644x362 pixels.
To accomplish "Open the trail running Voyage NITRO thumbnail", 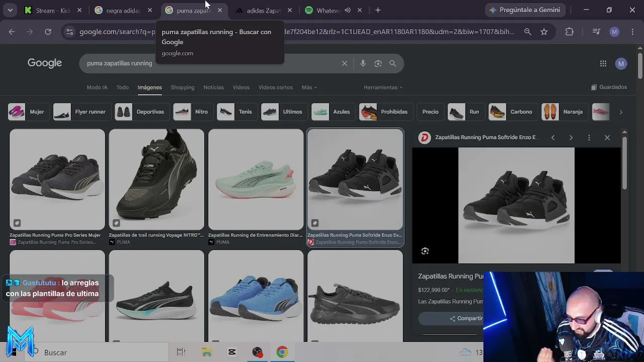I will [x=156, y=179].
